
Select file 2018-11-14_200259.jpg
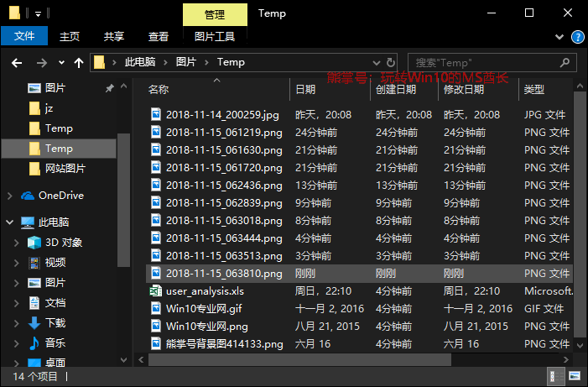(x=222, y=114)
